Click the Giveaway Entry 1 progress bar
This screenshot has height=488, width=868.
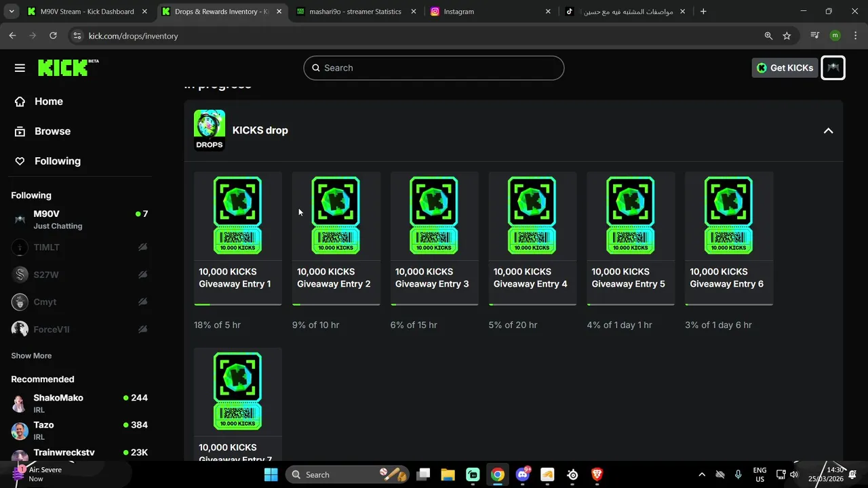(x=238, y=304)
